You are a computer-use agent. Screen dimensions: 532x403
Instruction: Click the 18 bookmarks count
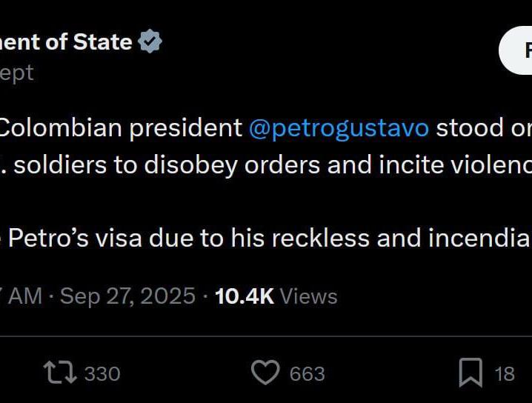(505, 374)
